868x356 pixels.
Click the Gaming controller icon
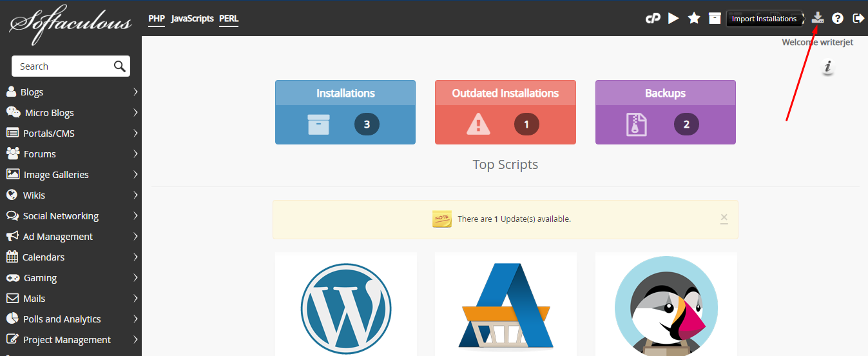click(13, 277)
